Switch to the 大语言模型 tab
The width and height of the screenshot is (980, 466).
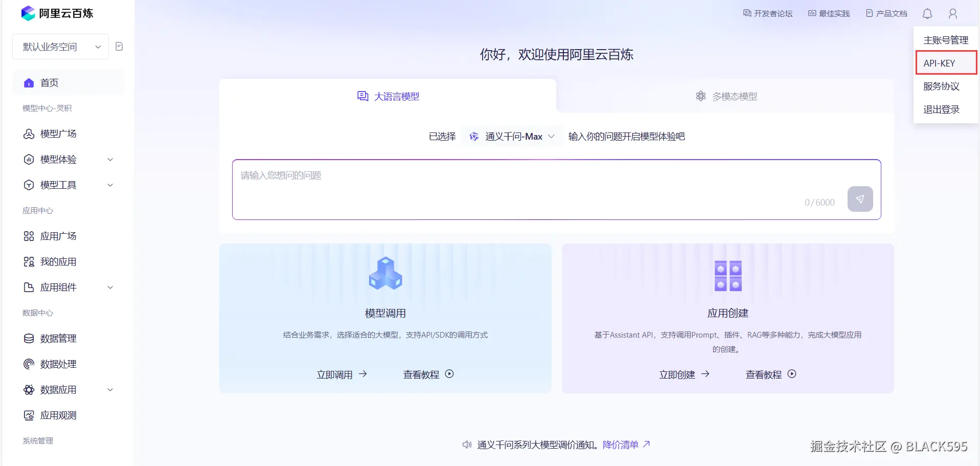[x=388, y=96]
